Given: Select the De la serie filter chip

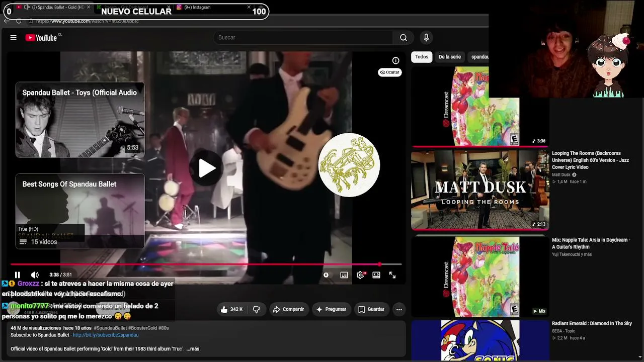Looking at the screenshot, I should click(450, 57).
